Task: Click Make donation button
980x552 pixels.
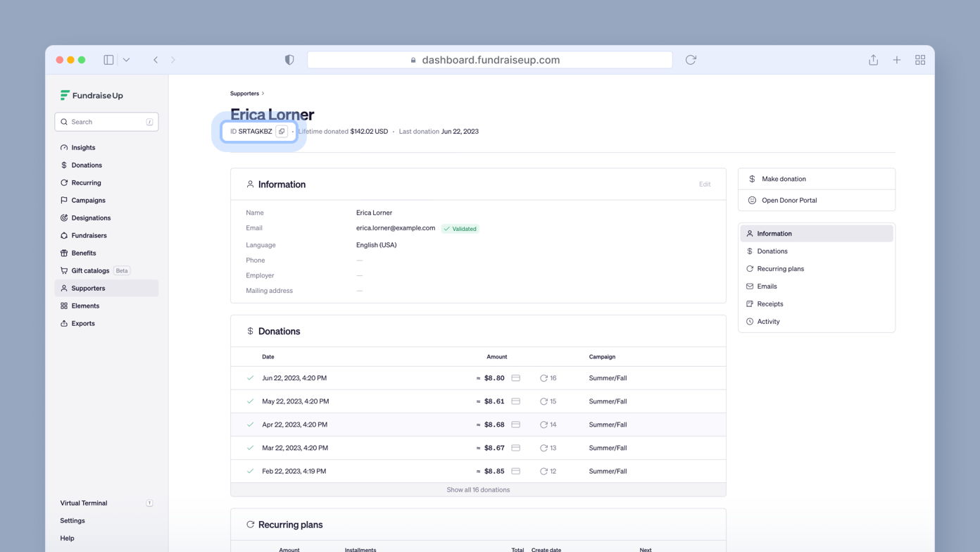Action: (x=817, y=179)
